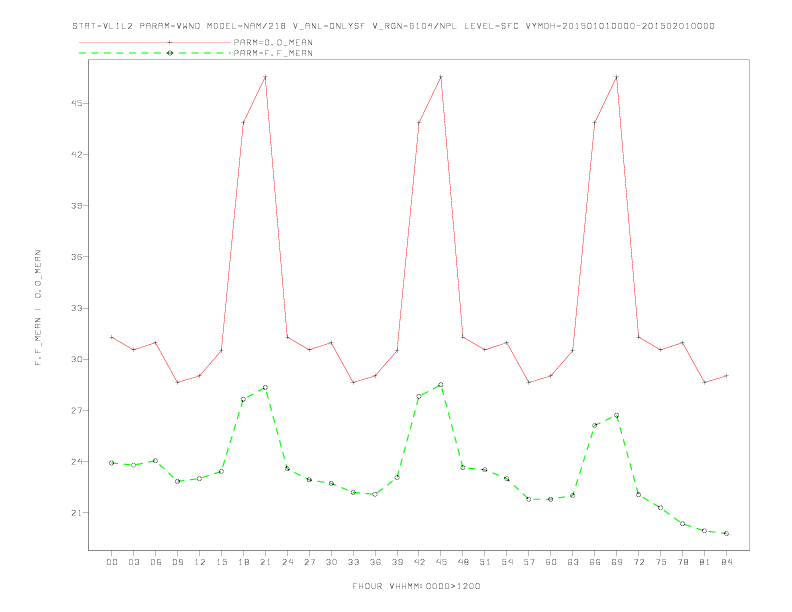Click the green F_MEAN circle marker at hour 45
This screenshot has height=612, width=792.
pos(441,385)
